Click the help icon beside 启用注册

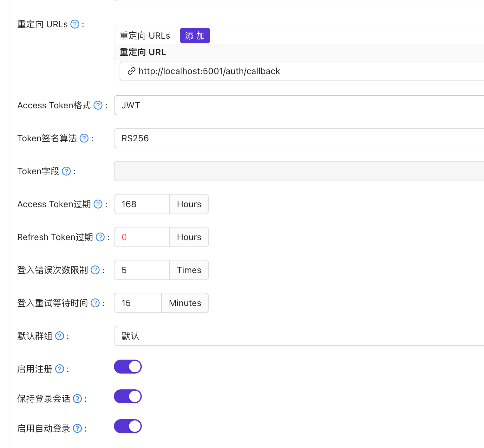pos(60,369)
